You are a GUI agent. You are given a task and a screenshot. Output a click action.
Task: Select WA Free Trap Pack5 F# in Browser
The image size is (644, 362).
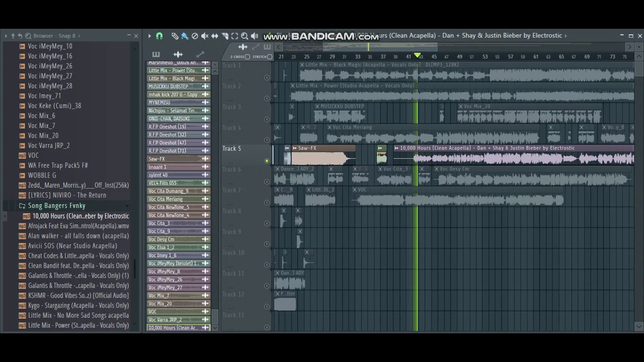[58, 165]
